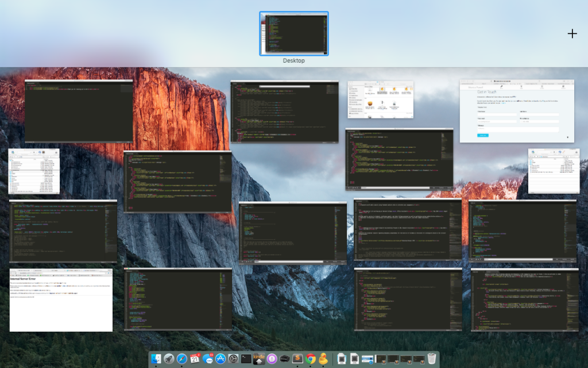Open the Trash in the Dock
Screen dimensions: 588x368
(x=432, y=359)
